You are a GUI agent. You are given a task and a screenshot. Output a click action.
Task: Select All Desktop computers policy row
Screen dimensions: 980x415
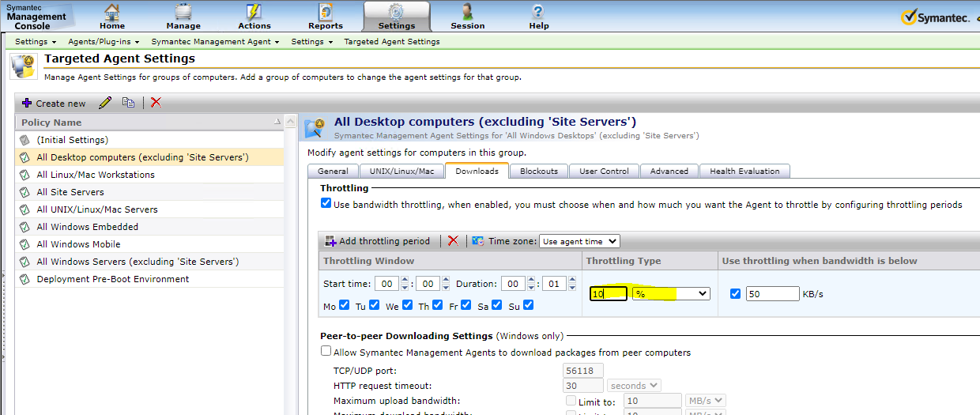coord(149,157)
